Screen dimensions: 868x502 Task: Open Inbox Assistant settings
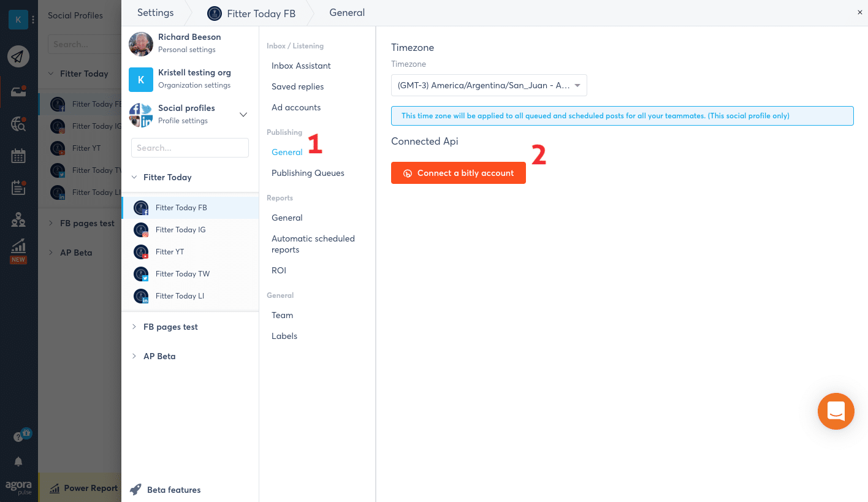pyautogui.click(x=301, y=66)
